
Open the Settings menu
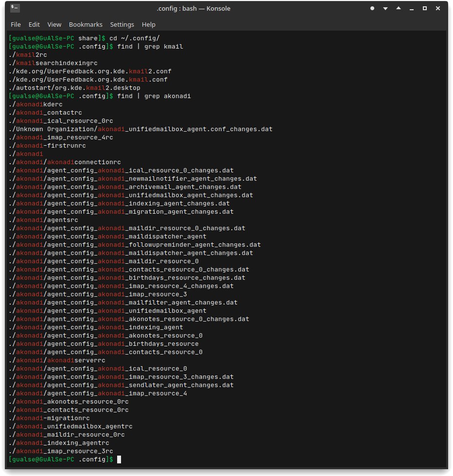click(122, 25)
